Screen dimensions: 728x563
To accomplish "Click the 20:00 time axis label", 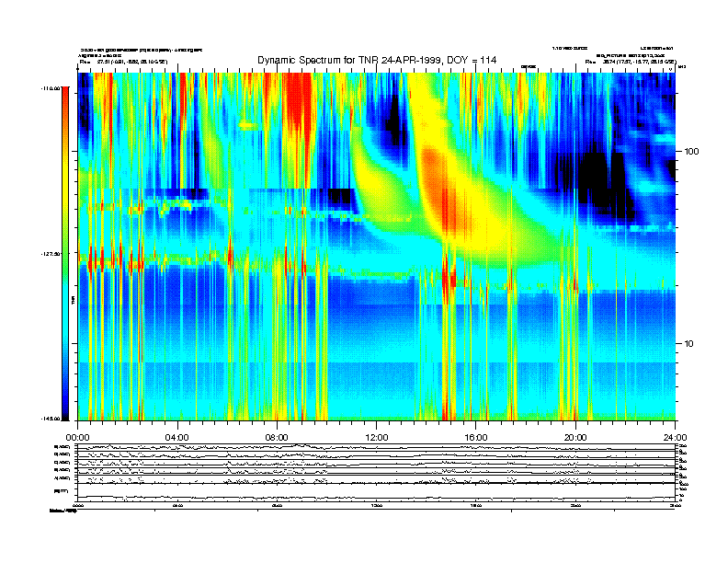I will pyautogui.click(x=575, y=438).
